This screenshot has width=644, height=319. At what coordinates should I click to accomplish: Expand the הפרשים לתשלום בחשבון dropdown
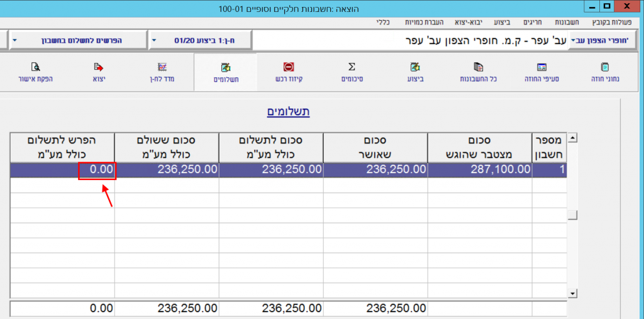click(x=14, y=41)
